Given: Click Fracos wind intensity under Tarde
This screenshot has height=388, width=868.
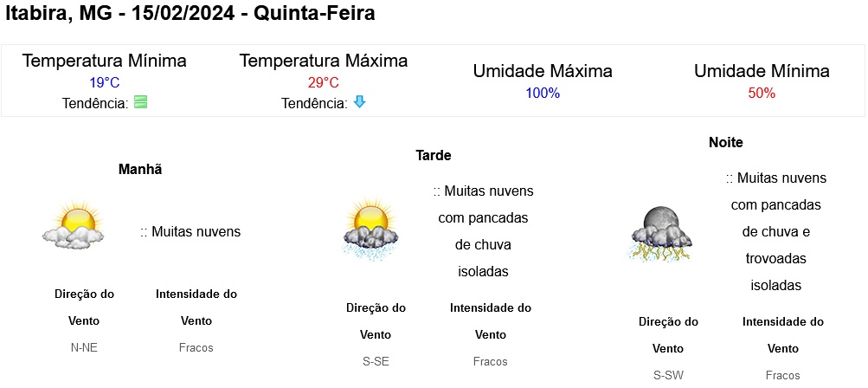Looking at the screenshot, I should [491, 362].
